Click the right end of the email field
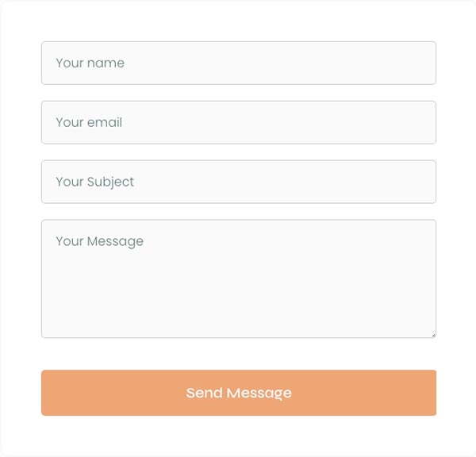Image resolution: width=476 pixels, height=457 pixels. (x=420, y=122)
